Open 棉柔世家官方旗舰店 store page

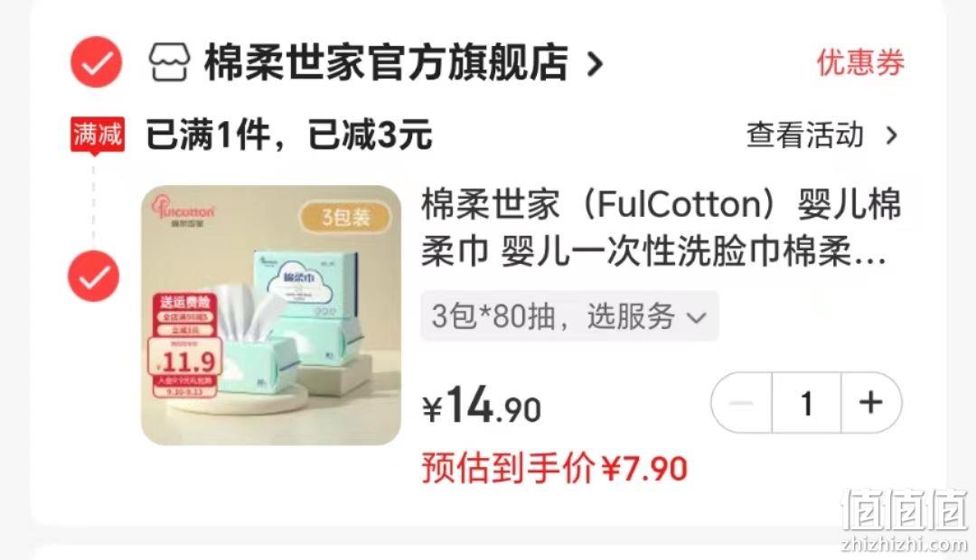pyautogui.click(x=386, y=62)
